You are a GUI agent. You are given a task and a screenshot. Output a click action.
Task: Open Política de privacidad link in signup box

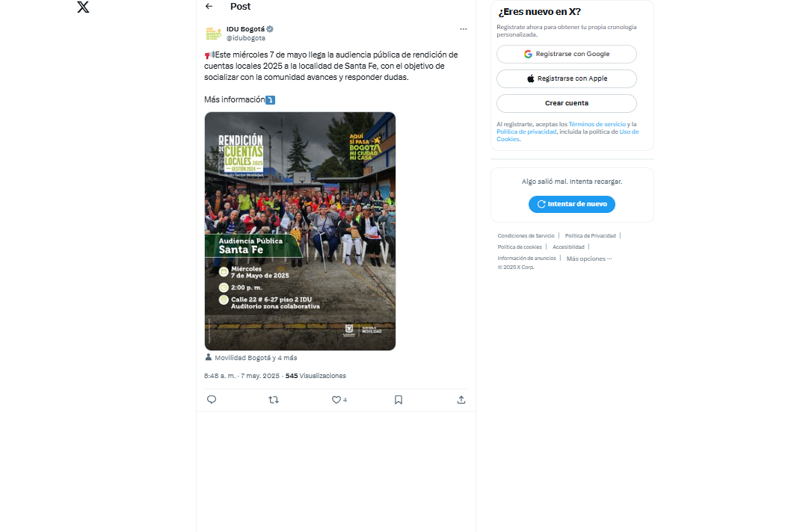click(526, 132)
